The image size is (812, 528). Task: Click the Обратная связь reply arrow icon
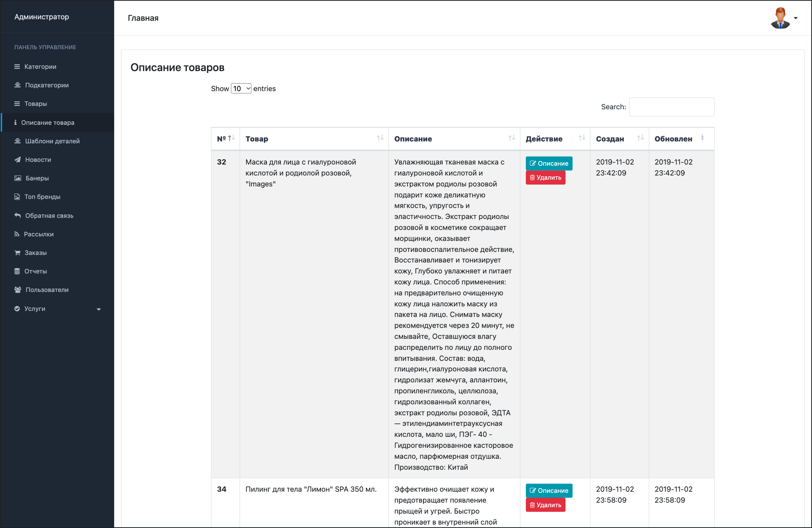pos(17,216)
